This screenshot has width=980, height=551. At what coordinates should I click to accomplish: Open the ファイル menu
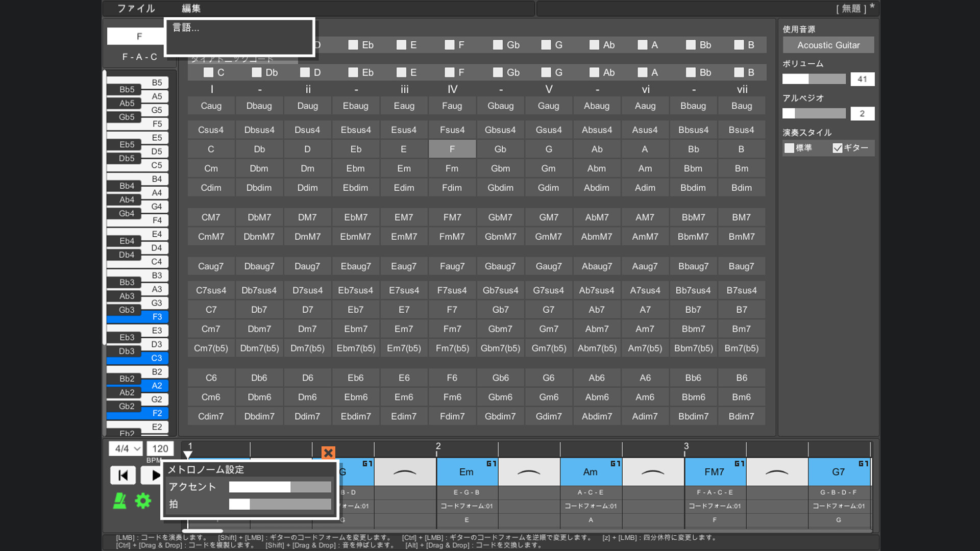click(x=135, y=8)
